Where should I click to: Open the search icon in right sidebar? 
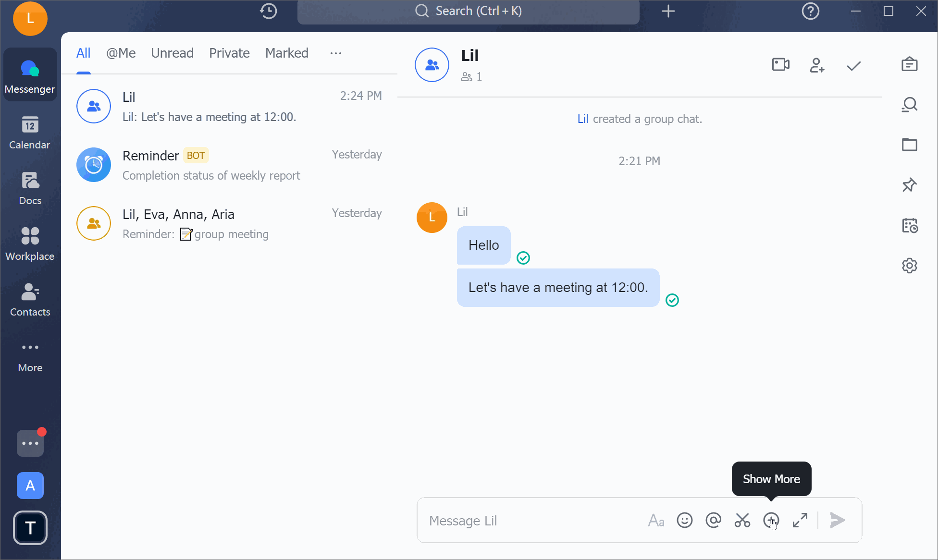[x=910, y=104]
